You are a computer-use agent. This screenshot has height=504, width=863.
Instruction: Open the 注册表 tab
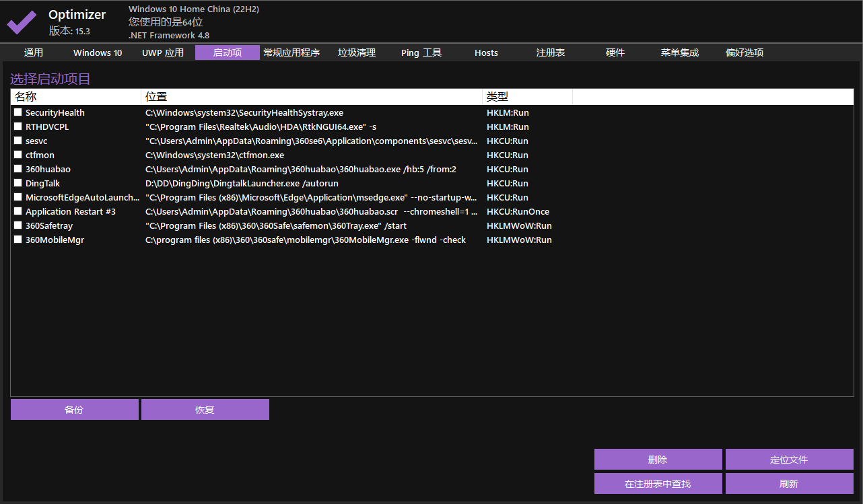(x=550, y=52)
